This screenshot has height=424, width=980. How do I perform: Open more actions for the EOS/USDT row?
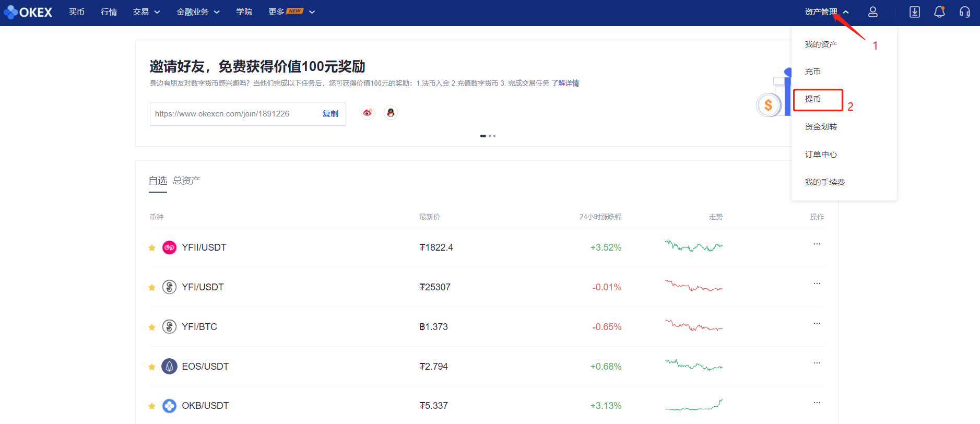[817, 363]
